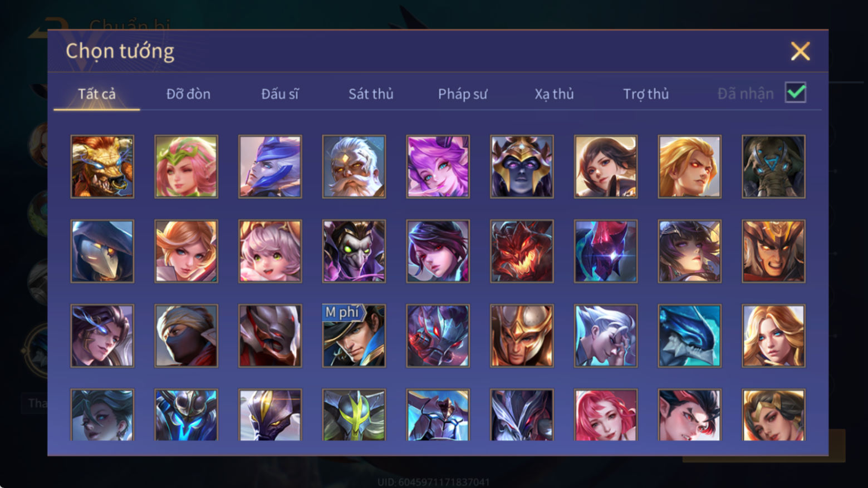Screen dimensions: 868x488
Task: Pick the plague-doctor beaked mask hero
Action: 102,252
